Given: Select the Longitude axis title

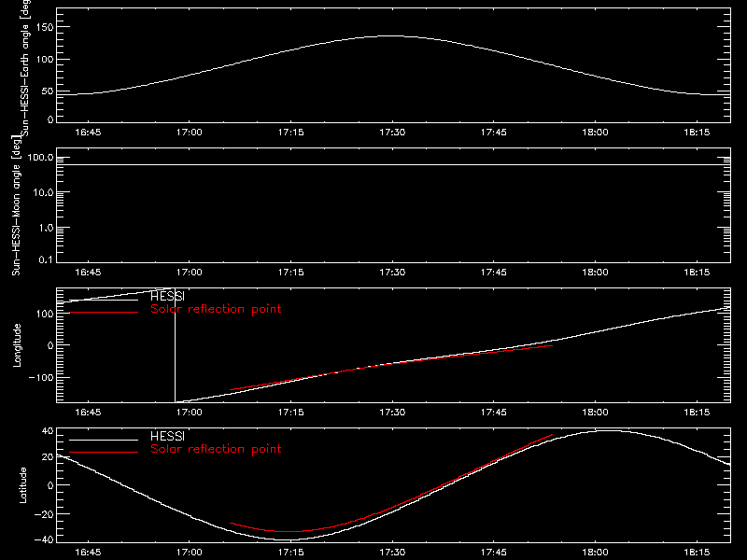Looking at the screenshot, I should point(17,345).
